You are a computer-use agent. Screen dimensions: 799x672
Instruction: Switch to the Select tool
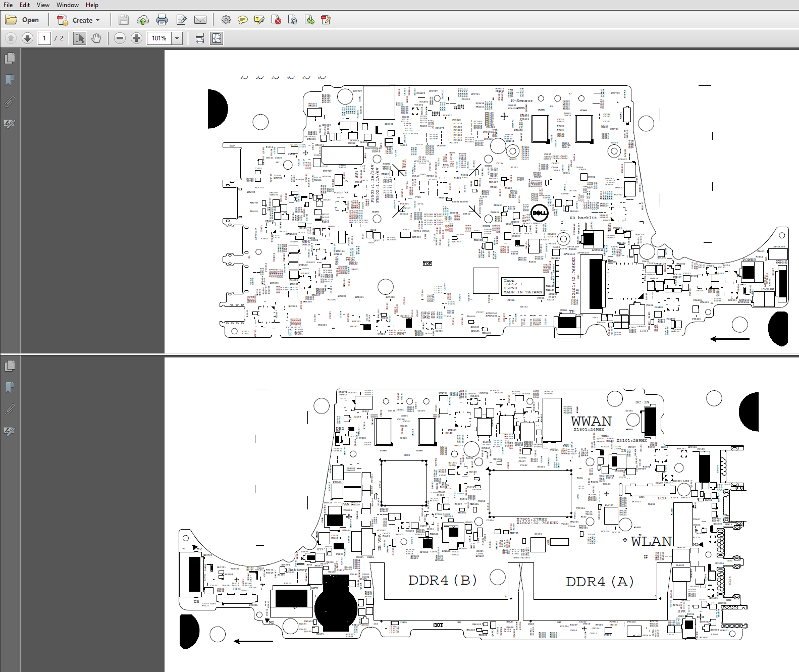(x=80, y=38)
